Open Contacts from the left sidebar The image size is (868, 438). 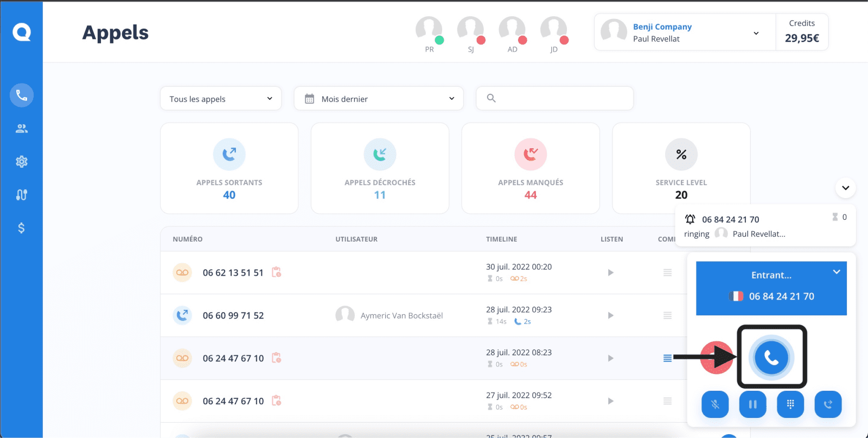click(22, 129)
